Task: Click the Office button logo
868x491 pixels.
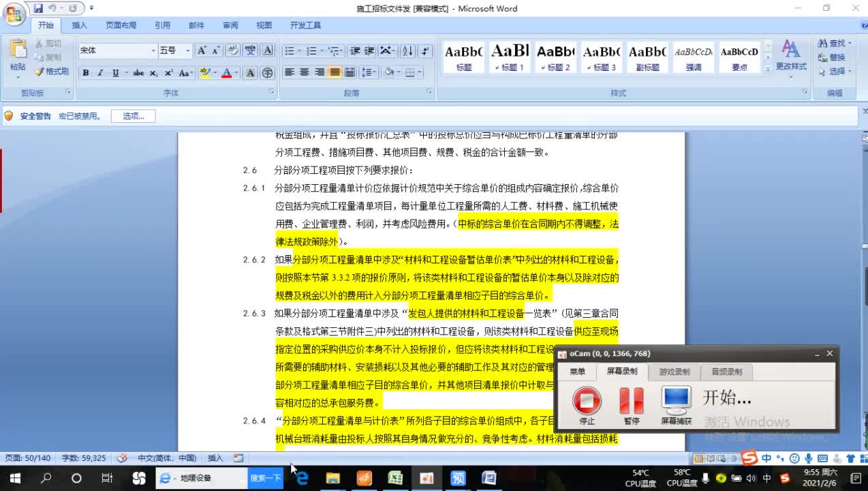Action: tap(14, 14)
